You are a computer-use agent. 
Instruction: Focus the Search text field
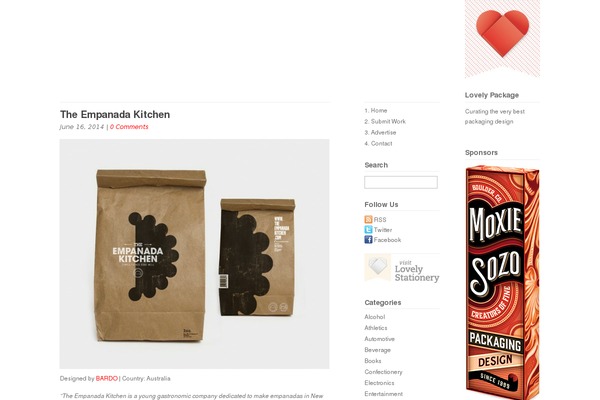pyautogui.click(x=401, y=182)
